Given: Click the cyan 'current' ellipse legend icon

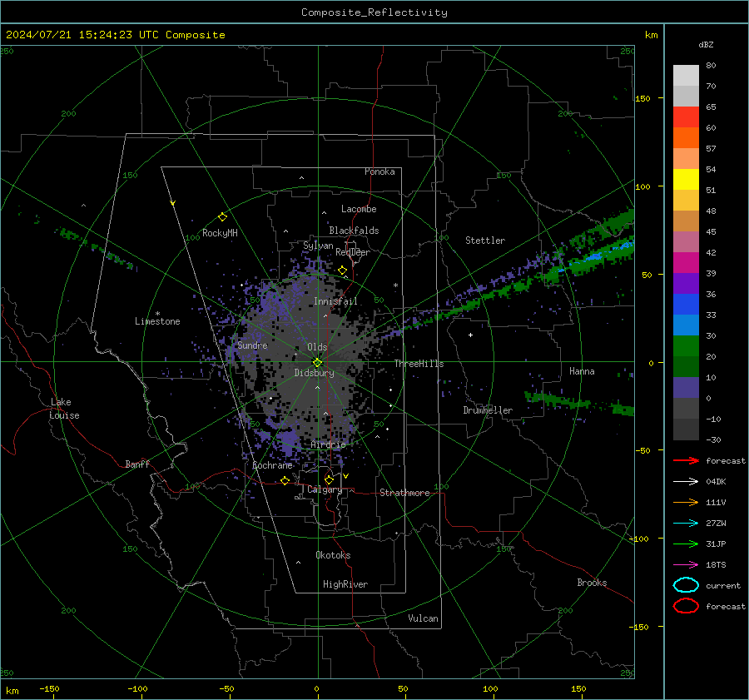Looking at the screenshot, I should tap(686, 585).
